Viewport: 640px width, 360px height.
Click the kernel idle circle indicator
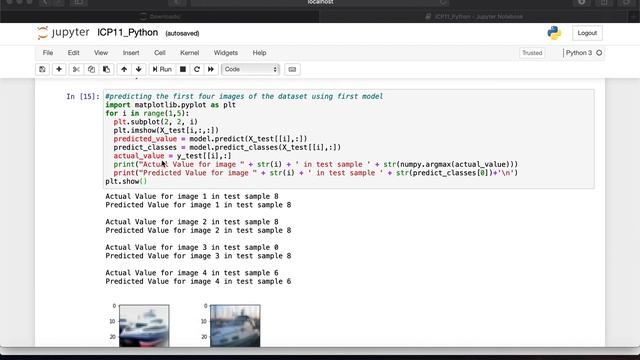(599, 53)
